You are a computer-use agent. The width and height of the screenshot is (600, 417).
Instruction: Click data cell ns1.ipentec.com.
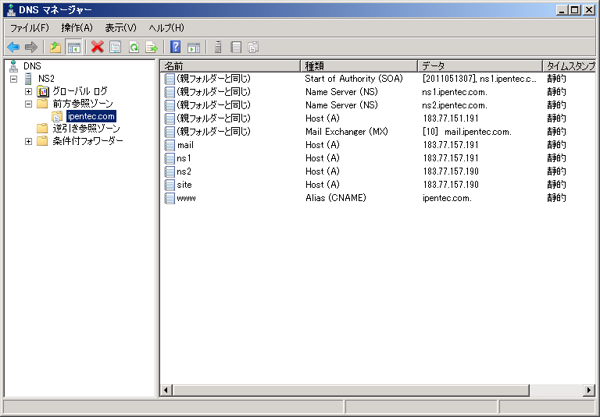[x=455, y=92]
